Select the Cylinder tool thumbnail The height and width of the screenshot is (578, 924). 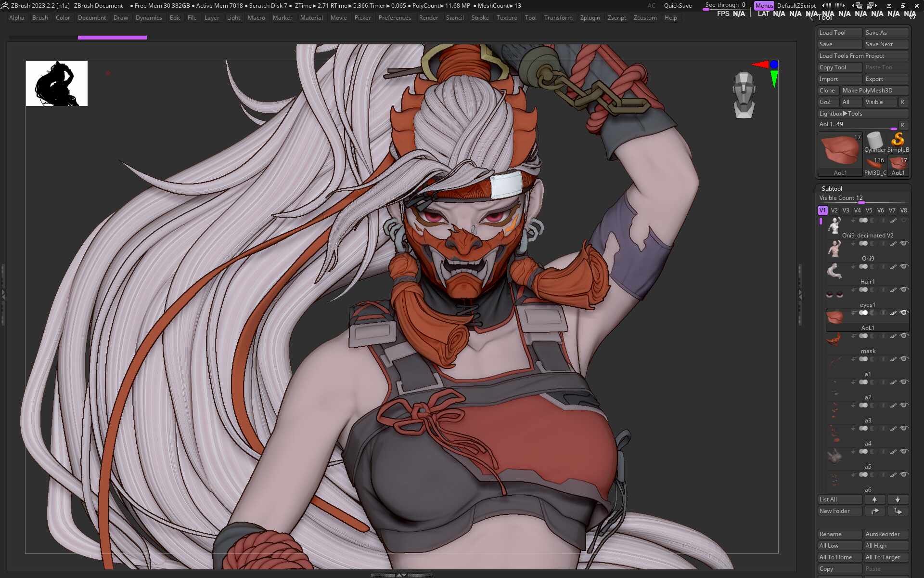pos(874,140)
